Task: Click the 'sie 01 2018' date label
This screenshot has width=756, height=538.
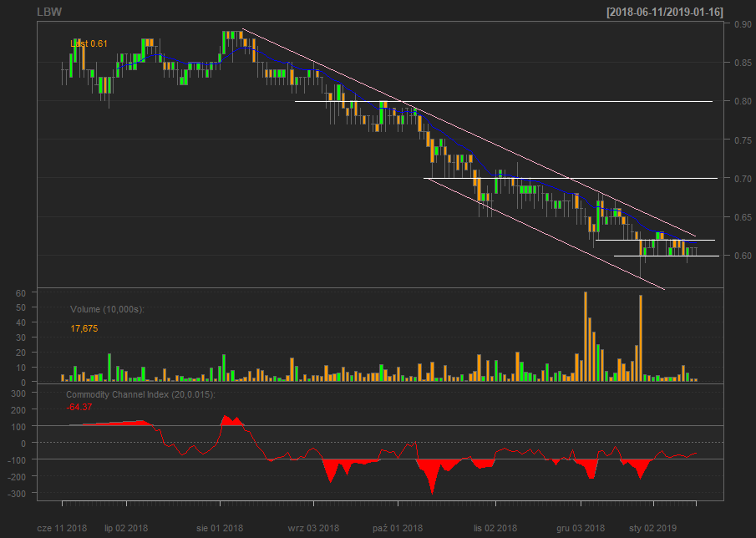Action: click(x=220, y=528)
